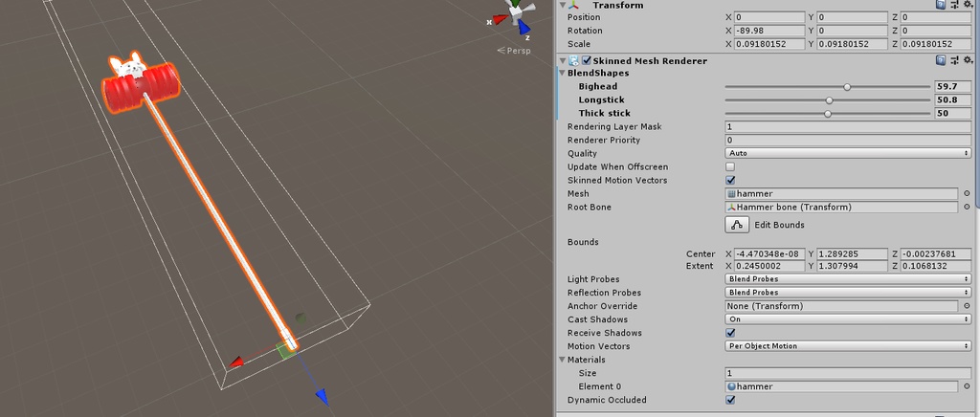This screenshot has width=980, height=417.
Task: Open the Cast Shadows dropdown
Action: click(x=848, y=319)
